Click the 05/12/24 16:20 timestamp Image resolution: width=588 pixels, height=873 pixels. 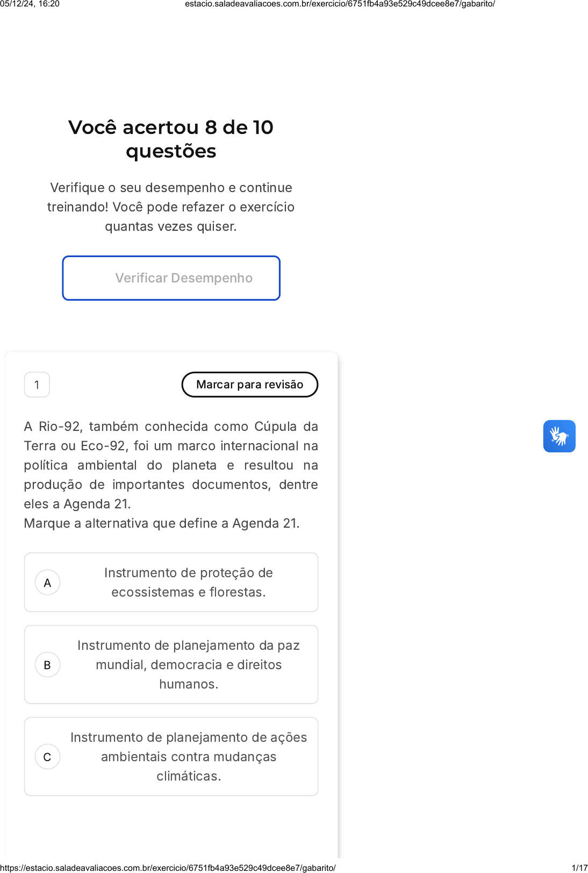click(30, 4)
